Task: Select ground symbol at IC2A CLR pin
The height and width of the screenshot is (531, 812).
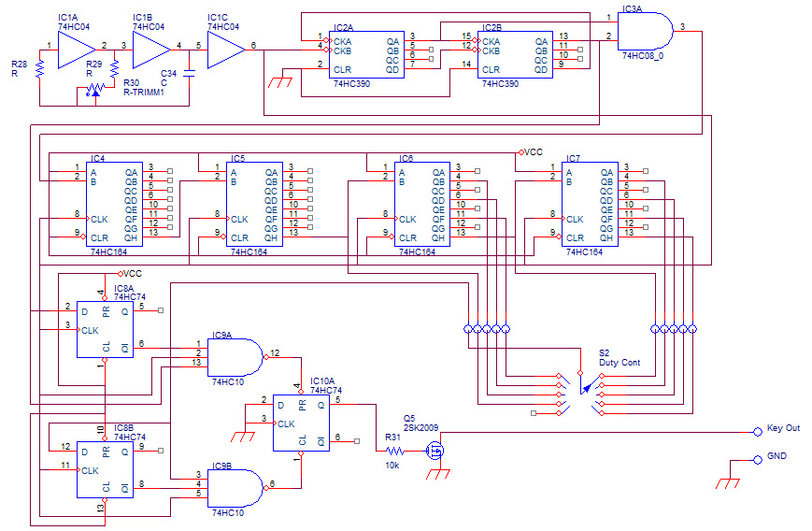Action: pos(280,82)
